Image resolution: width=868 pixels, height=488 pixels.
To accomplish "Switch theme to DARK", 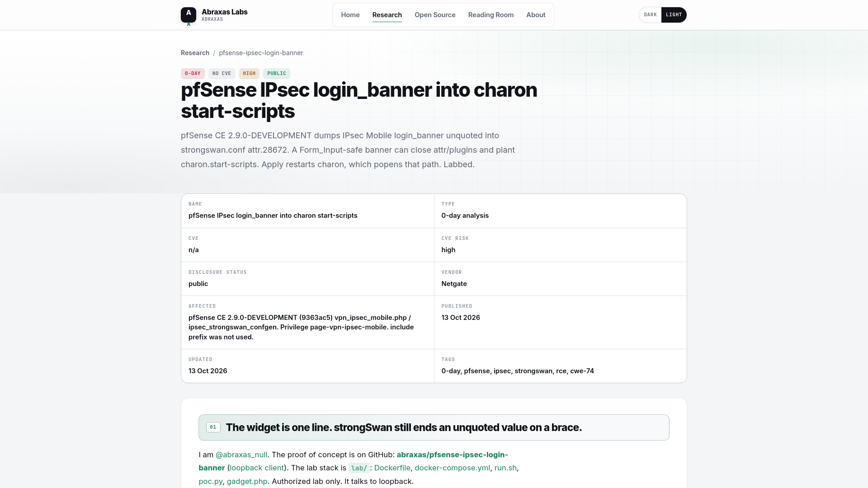I will tap(650, 15).
